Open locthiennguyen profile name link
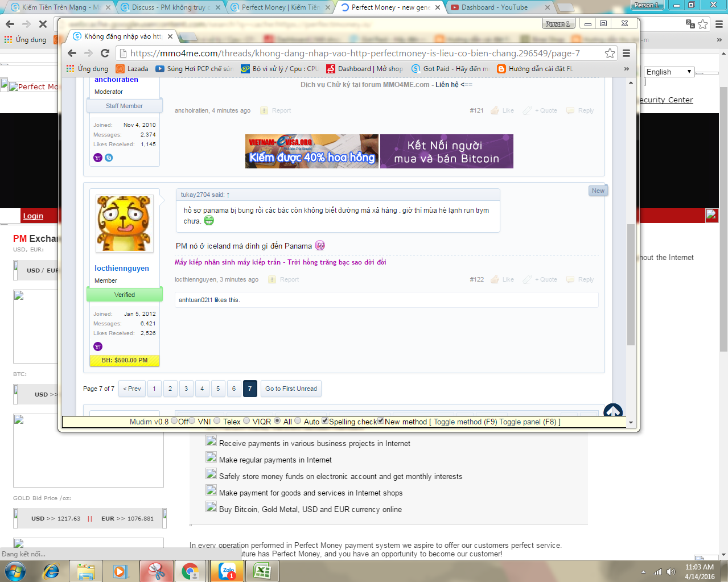This screenshot has height=582, width=728. click(122, 268)
